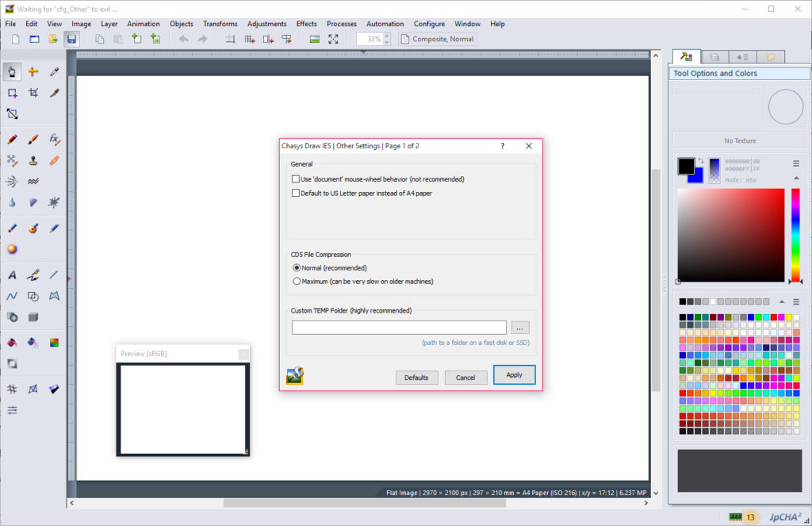This screenshot has width=812, height=526.
Task: Switch to the layers stack tab
Action: 714,57
